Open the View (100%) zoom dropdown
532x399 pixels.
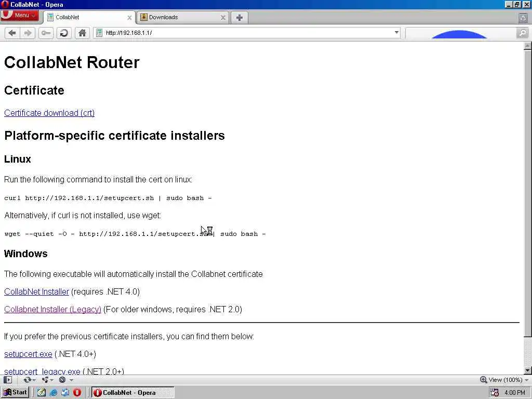508,380
